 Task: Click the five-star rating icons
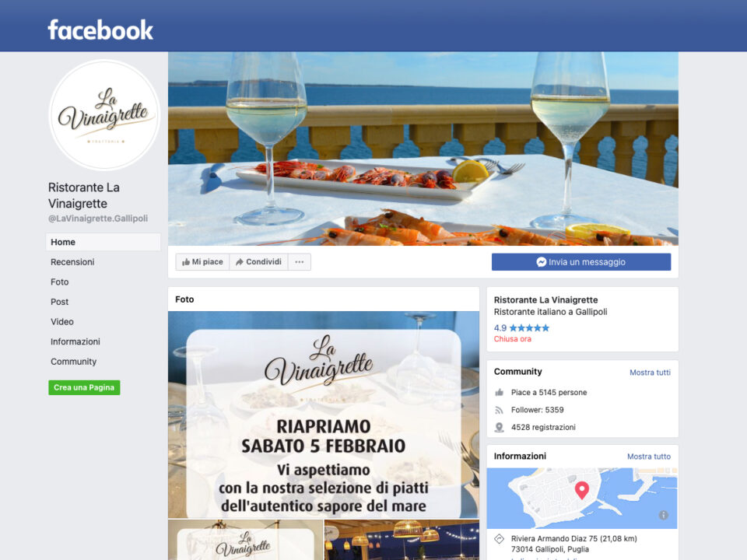tap(529, 327)
